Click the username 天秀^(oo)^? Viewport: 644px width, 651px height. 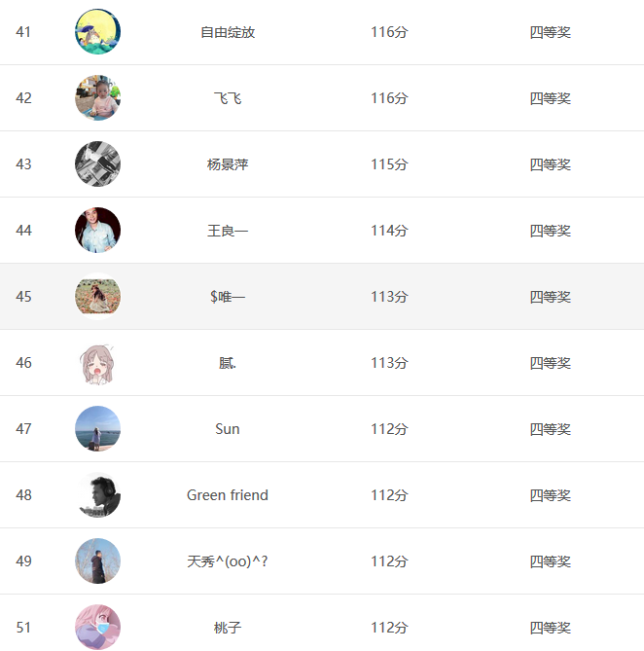point(228,561)
